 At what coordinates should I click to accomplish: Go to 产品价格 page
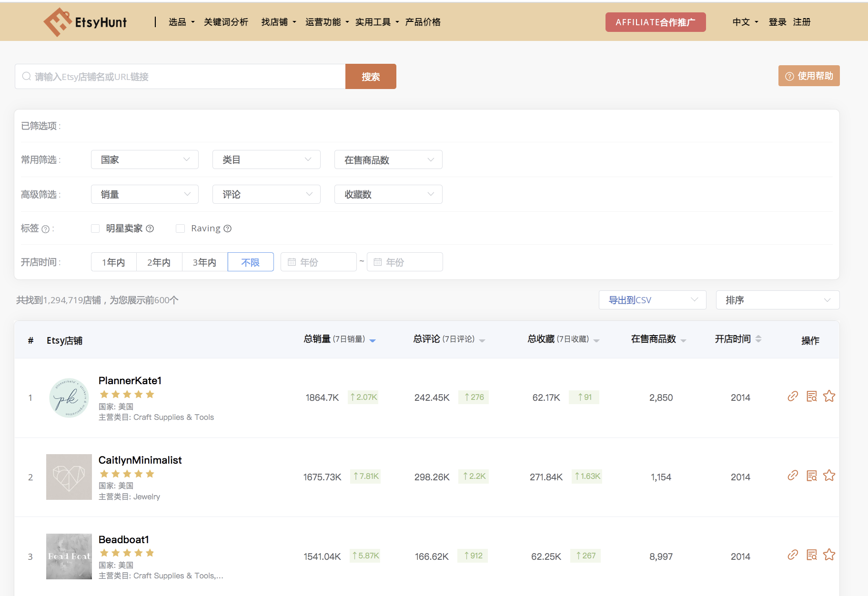point(423,22)
